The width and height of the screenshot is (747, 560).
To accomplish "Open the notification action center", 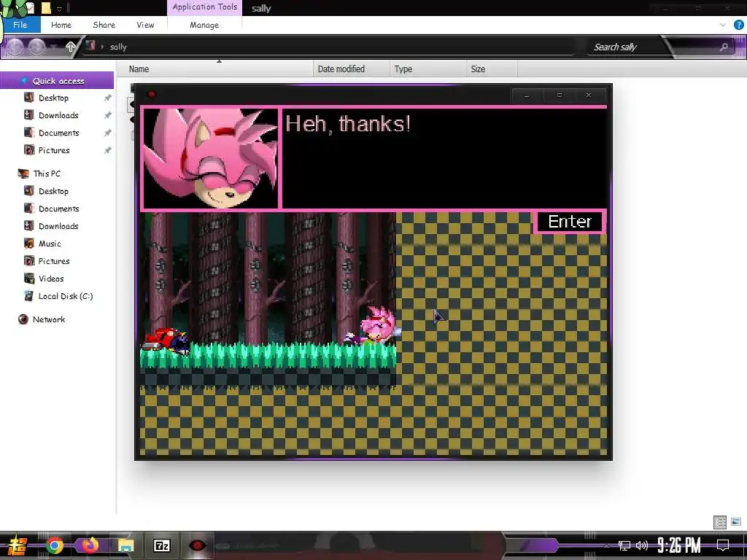I will 723,545.
